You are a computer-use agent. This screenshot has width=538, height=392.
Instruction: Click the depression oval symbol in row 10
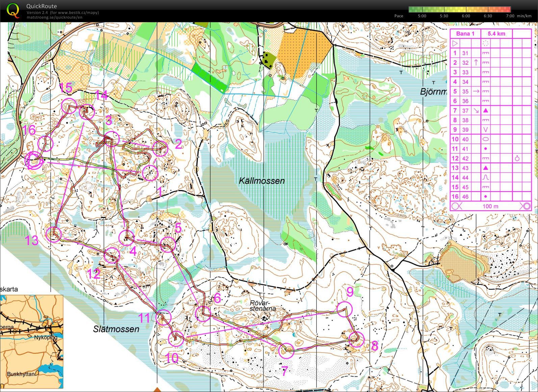click(x=486, y=139)
